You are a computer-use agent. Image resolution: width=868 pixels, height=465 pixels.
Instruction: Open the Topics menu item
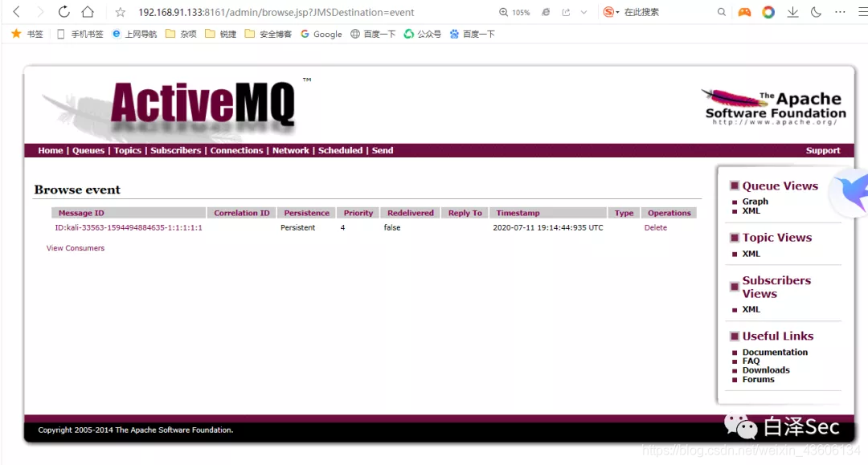tap(127, 150)
